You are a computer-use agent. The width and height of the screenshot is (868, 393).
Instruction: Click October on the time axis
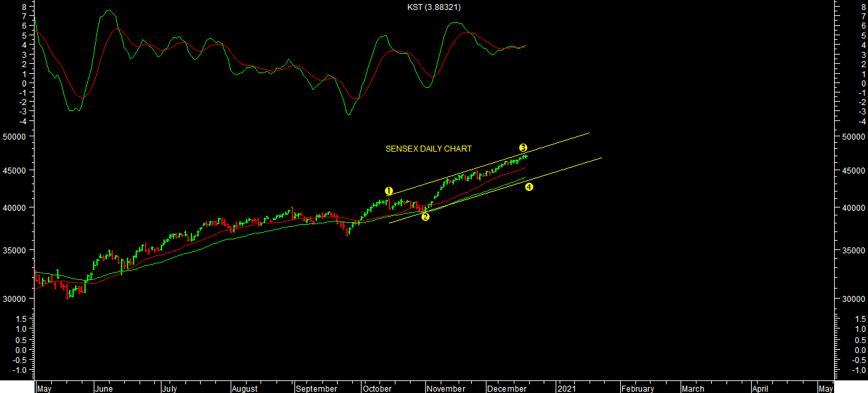tap(378, 389)
